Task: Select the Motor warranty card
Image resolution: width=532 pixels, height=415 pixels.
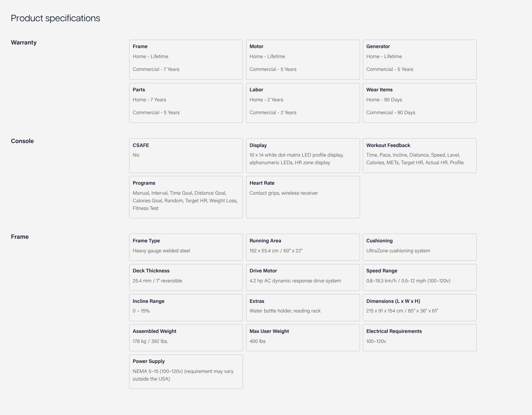Action: point(303,59)
